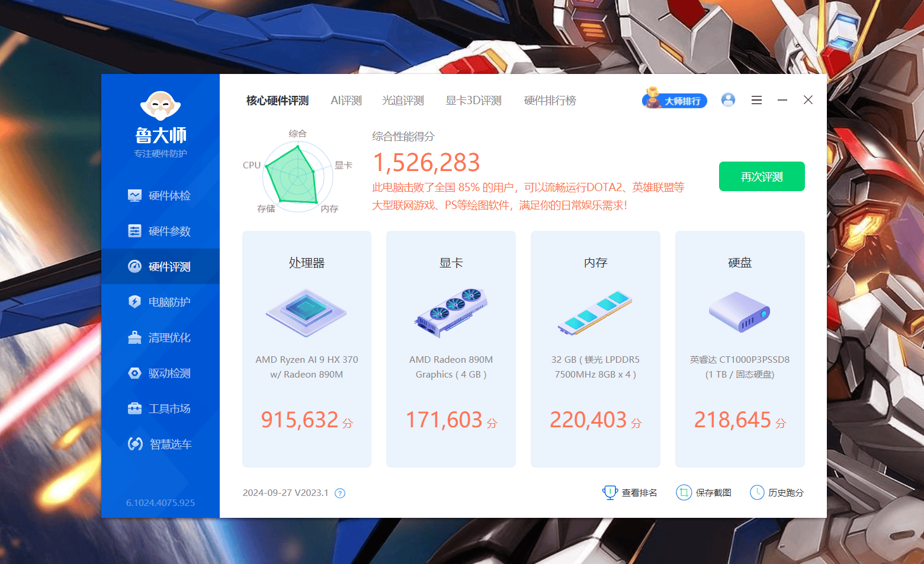The height and width of the screenshot is (564, 924).
Task: Click the 硬盘 card title
Action: coord(740,263)
